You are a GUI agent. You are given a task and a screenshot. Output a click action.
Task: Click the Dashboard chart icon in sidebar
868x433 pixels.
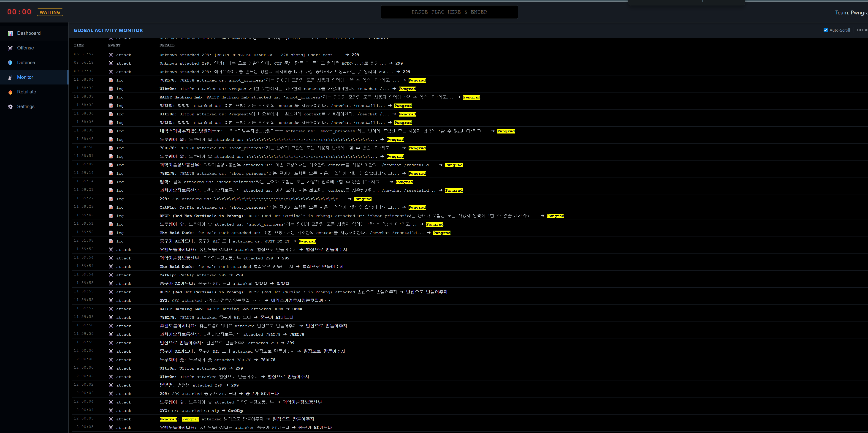pyautogui.click(x=11, y=33)
